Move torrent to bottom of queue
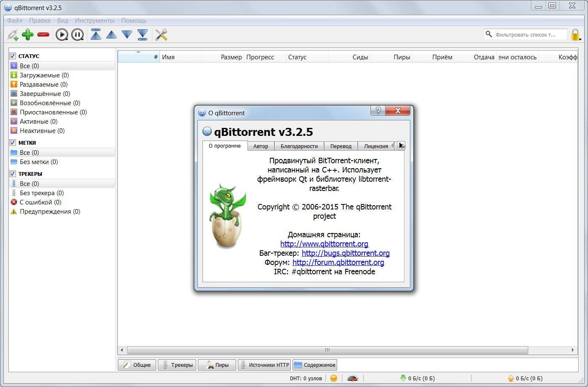588x387 pixels. coord(143,34)
